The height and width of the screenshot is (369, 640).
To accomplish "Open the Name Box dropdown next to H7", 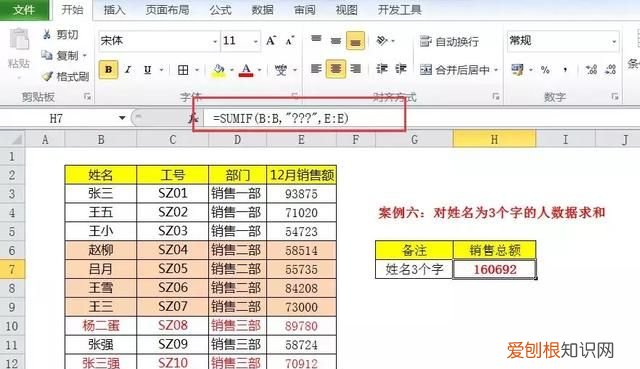I will click(122, 118).
